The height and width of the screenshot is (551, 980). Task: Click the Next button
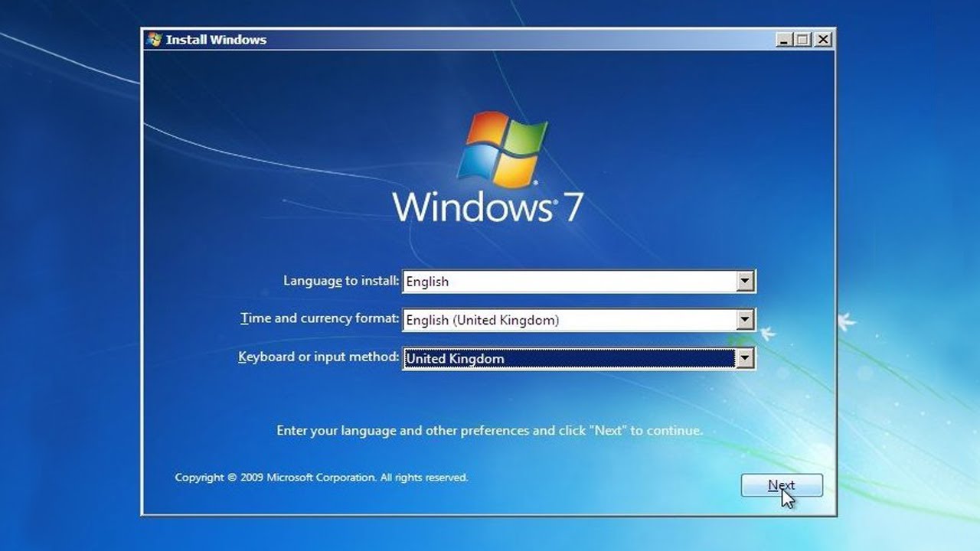(782, 485)
